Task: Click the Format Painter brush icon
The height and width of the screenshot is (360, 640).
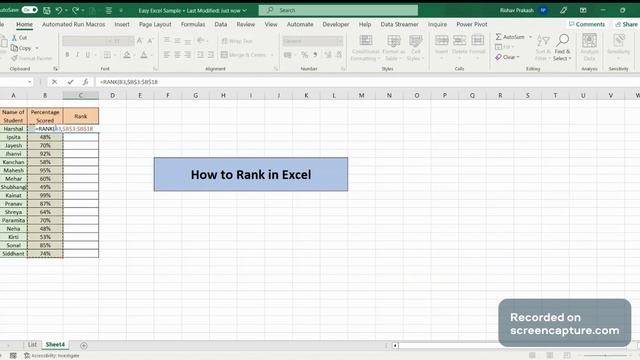Action: coord(14,58)
